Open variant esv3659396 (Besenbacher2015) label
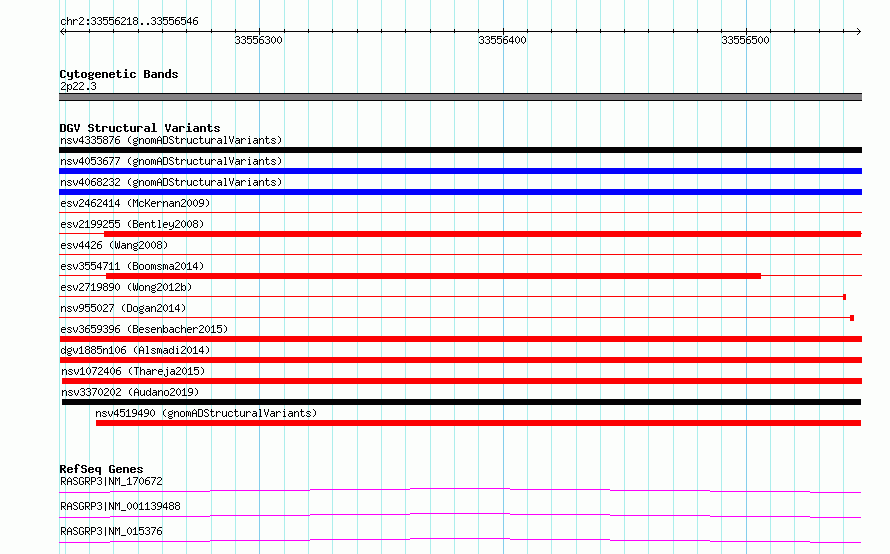The height and width of the screenshot is (554, 890). (x=144, y=329)
